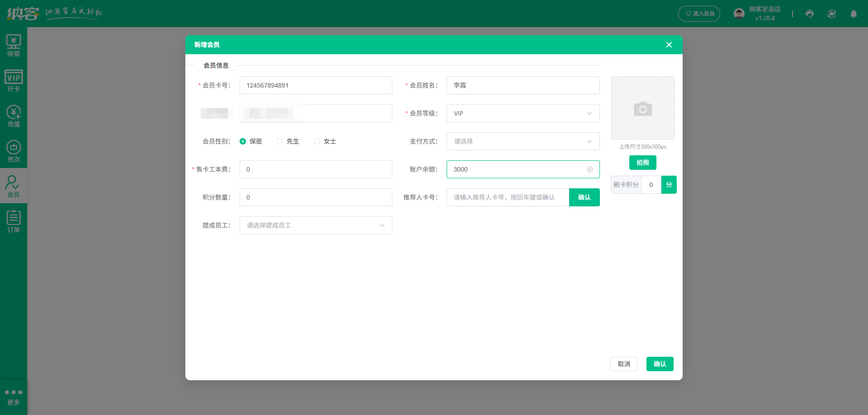Click the notification bell icon
This screenshot has height=415, width=868.
coord(854,14)
